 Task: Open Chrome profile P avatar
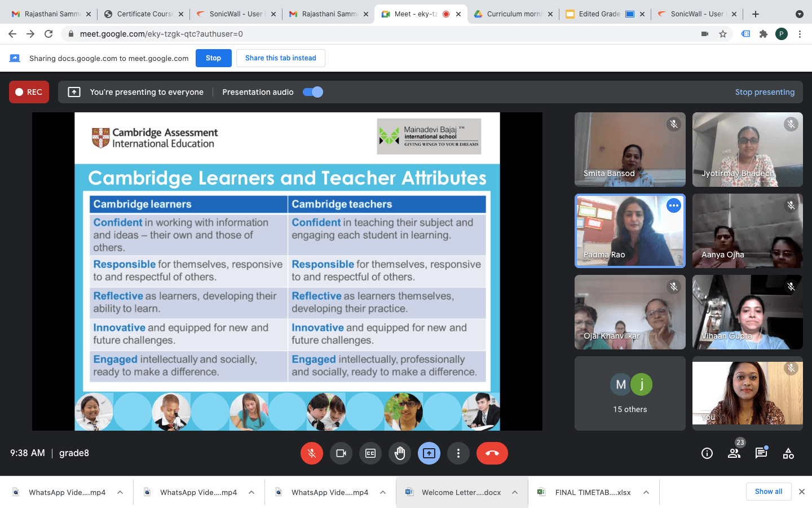782,34
